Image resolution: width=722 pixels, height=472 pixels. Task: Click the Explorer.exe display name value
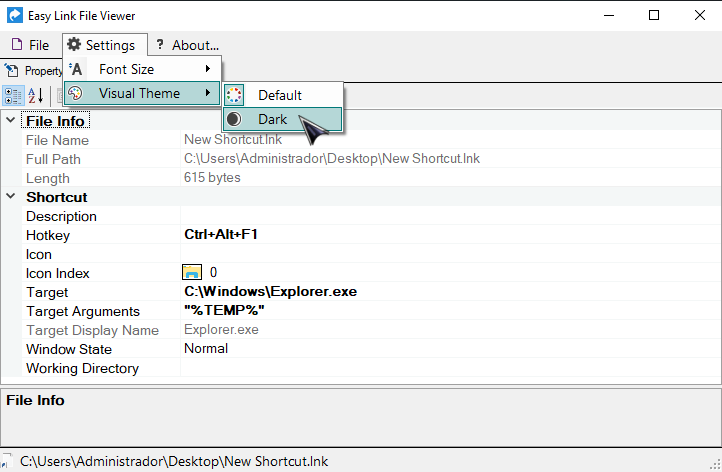[221, 330]
